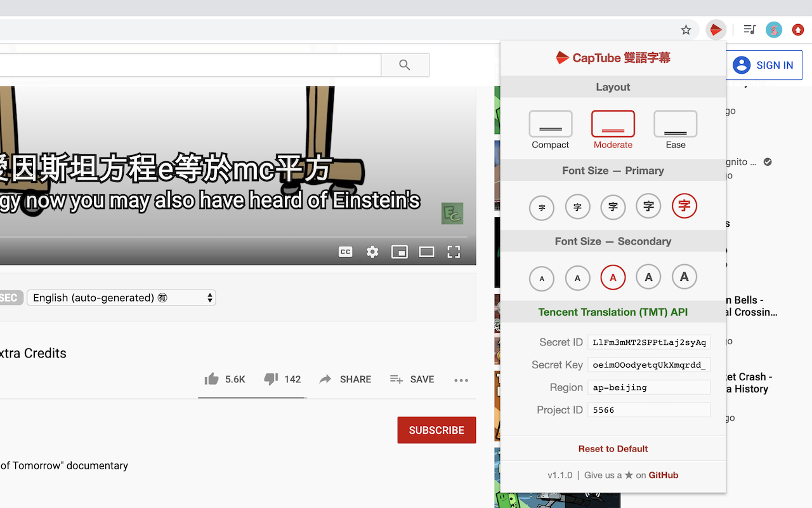Click Reset to Default
Screen dimensions: 812x508
(x=613, y=448)
